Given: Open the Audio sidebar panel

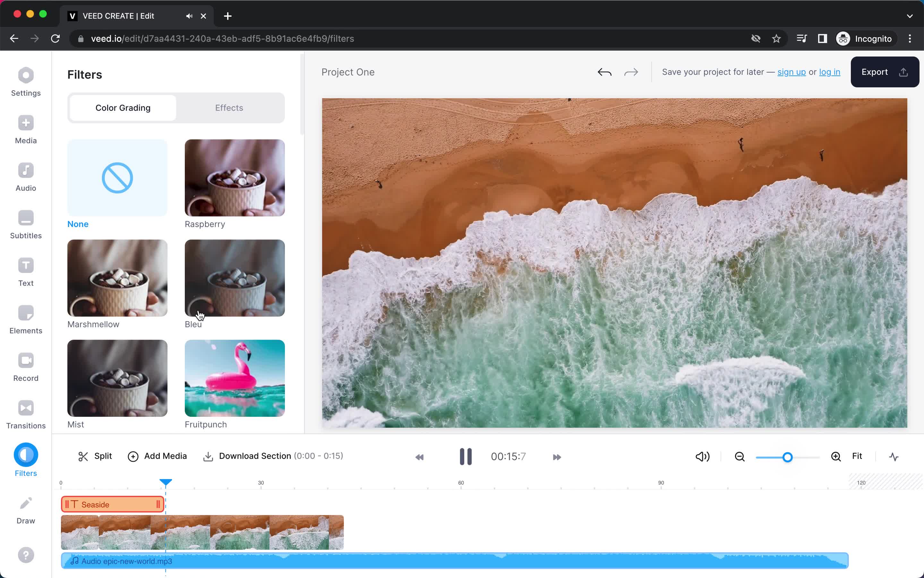Looking at the screenshot, I should [26, 177].
